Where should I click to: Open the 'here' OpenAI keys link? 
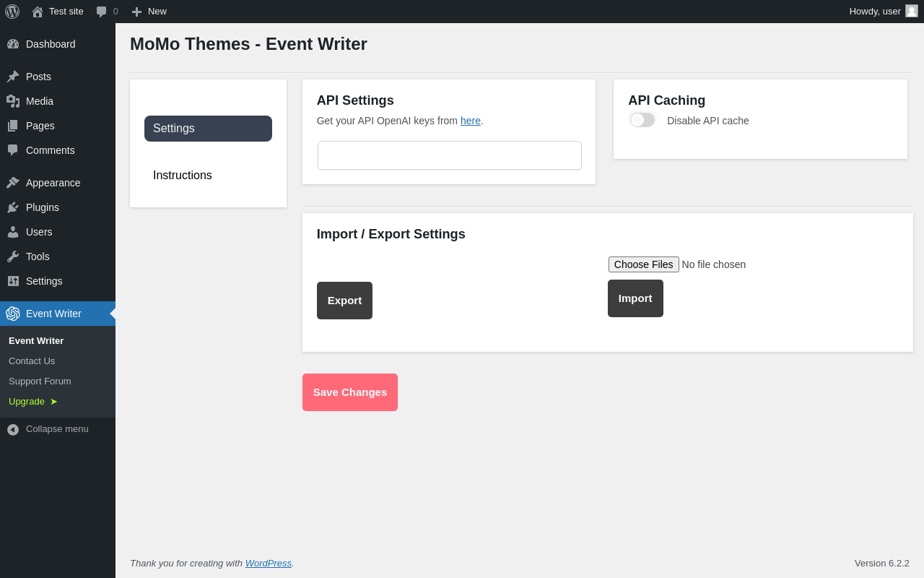471,121
